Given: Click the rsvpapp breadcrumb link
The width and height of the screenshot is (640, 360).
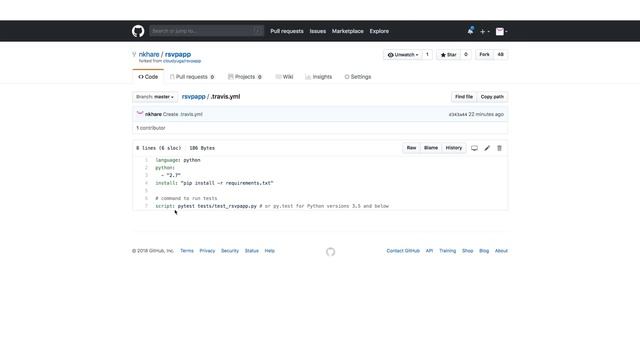Looking at the screenshot, I should [x=193, y=97].
